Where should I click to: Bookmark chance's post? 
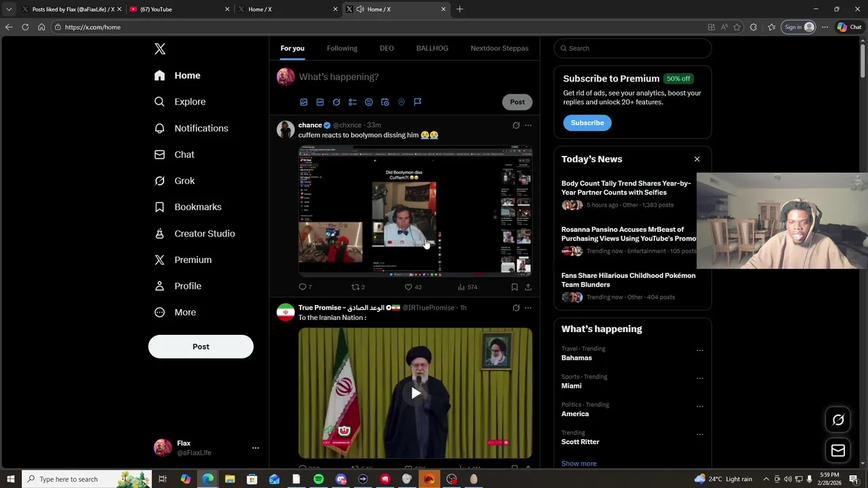[x=515, y=287]
